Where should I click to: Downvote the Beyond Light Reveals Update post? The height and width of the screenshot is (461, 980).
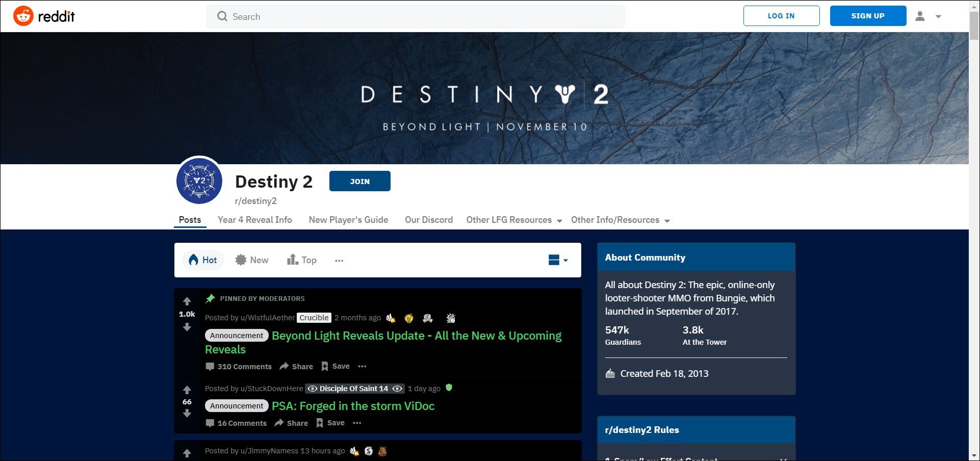(x=187, y=327)
